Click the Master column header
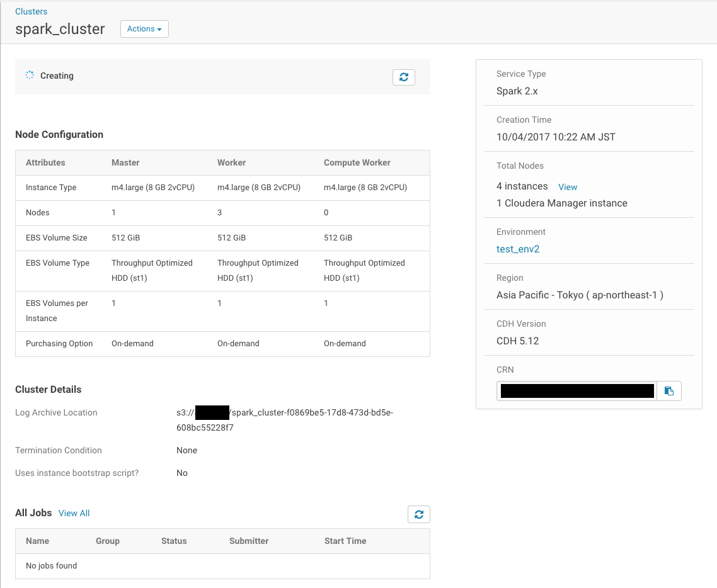This screenshot has width=717, height=588. pos(125,162)
